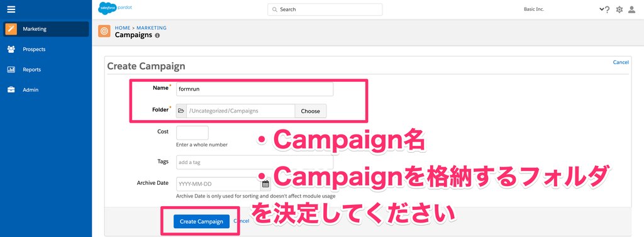644x237 pixels.
Task: Click the MARKETING breadcrumb link
Action: [x=152, y=28]
